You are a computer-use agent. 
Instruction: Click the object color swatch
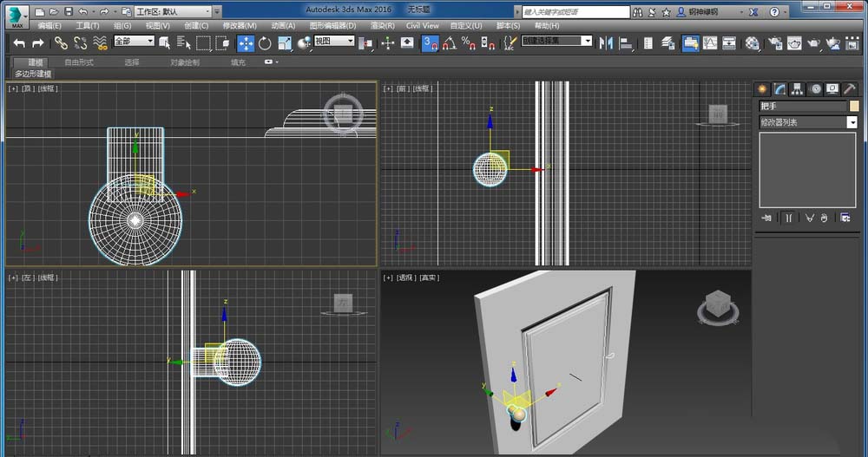pyautogui.click(x=853, y=106)
